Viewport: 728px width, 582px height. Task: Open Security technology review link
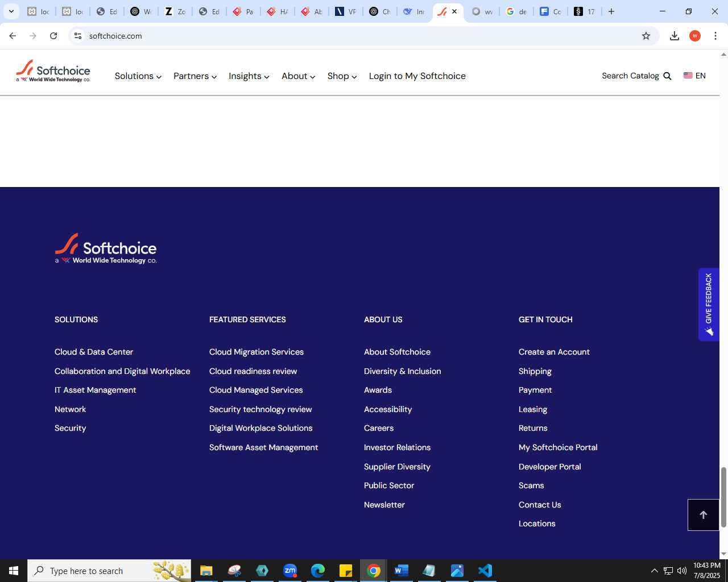pos(260,409)
